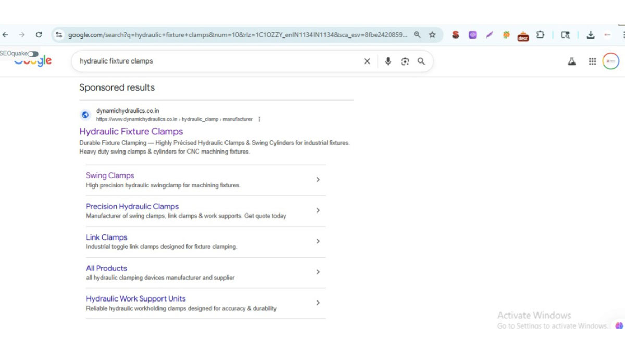The height and width of the screenshot is (364, 625).
Task: Click the Durable Fixture Clamping description text
Action: click(x=215, y=147)
